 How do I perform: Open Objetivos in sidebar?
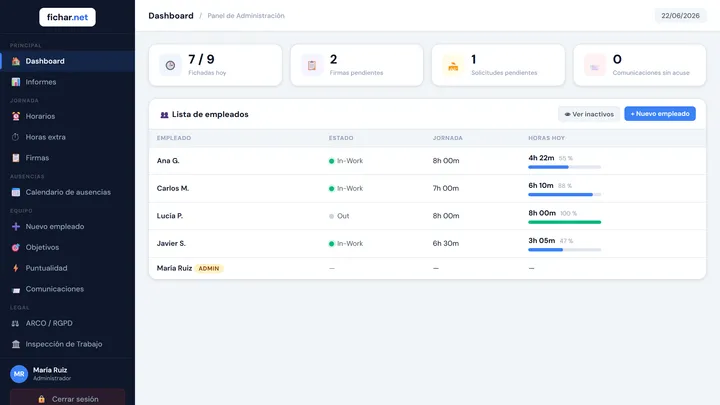click(68, 247)
